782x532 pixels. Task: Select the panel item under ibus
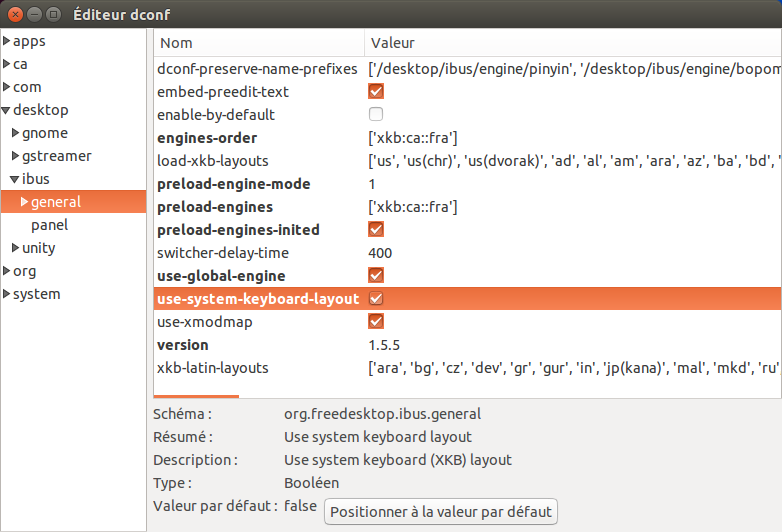50,225
